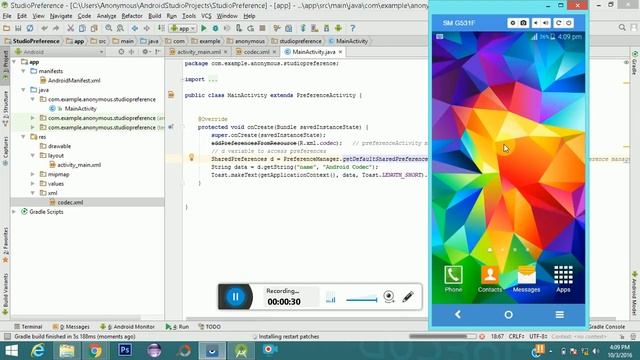Image resolution: width=640 pixels, height=360 pixels.
Task: Power button icon on mirrored device header
Action: coord(569,23)
